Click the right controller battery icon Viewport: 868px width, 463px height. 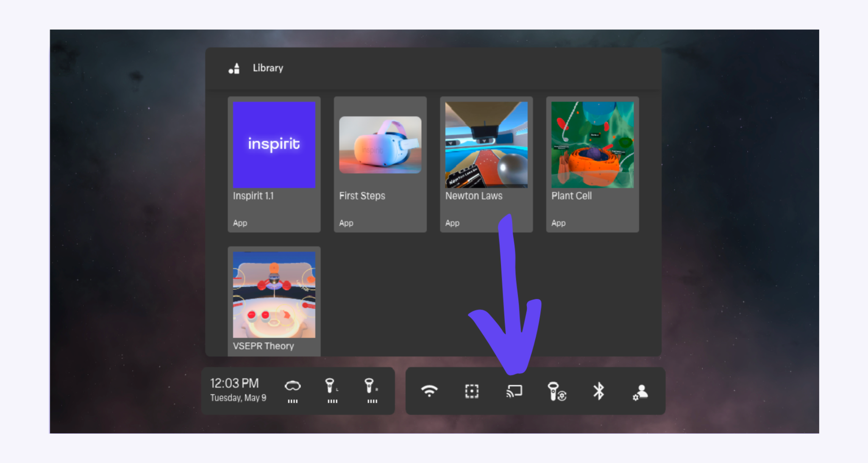(372, 391)
